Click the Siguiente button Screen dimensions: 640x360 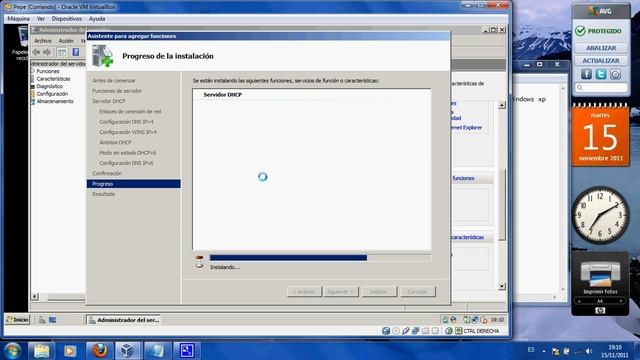341,291
